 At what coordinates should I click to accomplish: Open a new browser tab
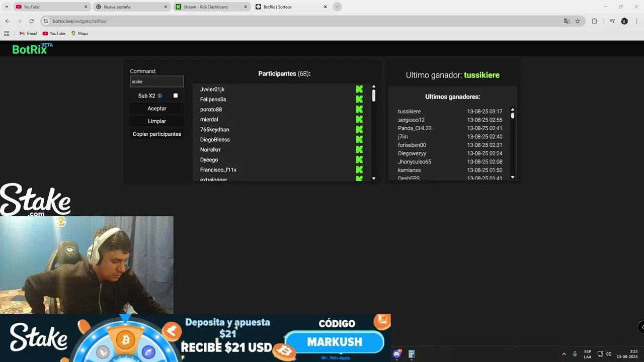[337, 7]
